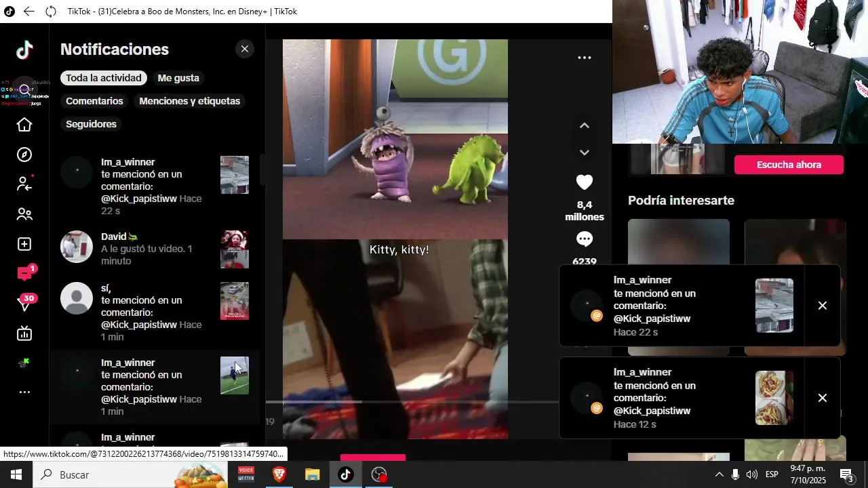Reload the page with the refresh icon
Viewport: 868px width, 488px height.
tap(51, 12)
